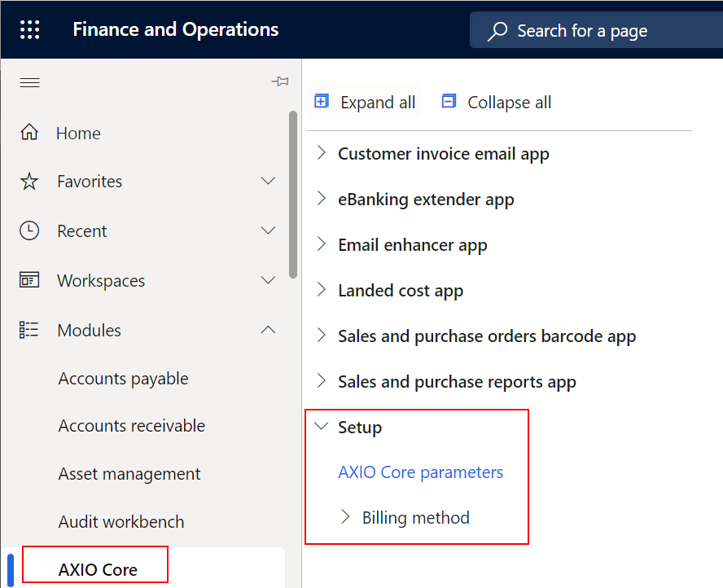Collapse the Setup section chevron
Image resolution: width=723 pixels, height=588 pixels.
pyautogui.click(x=321, y=425)
